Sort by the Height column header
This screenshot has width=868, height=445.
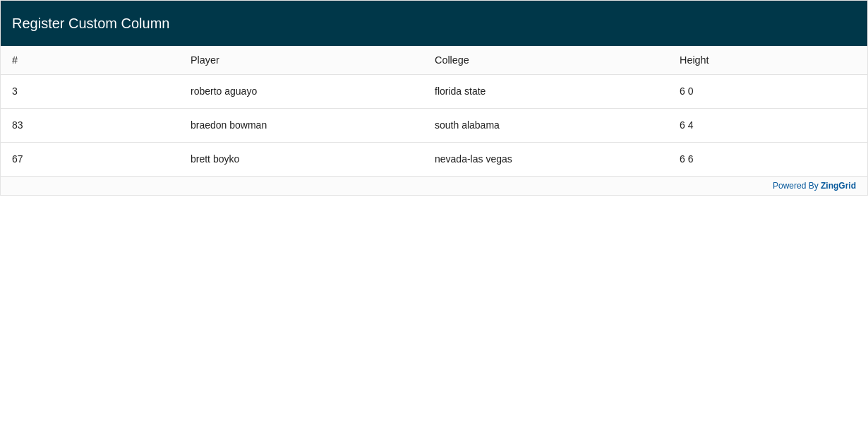point(694,60)
